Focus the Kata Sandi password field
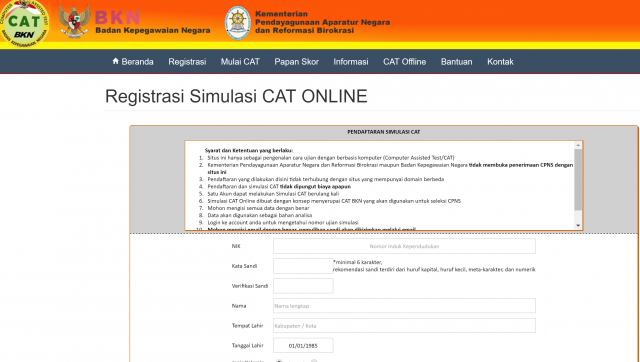The width and height of the screenshot is (640, 362). pos(303,266)
